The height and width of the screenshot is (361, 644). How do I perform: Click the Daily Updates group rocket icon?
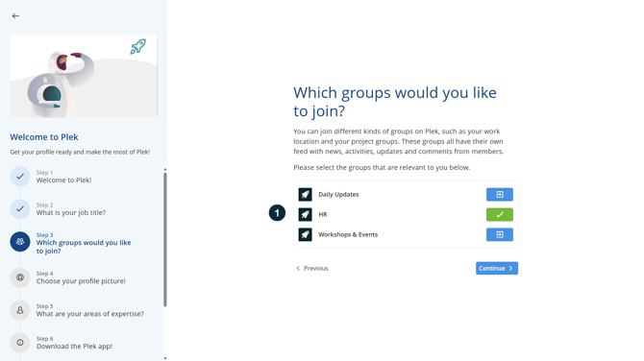[305, 195]
